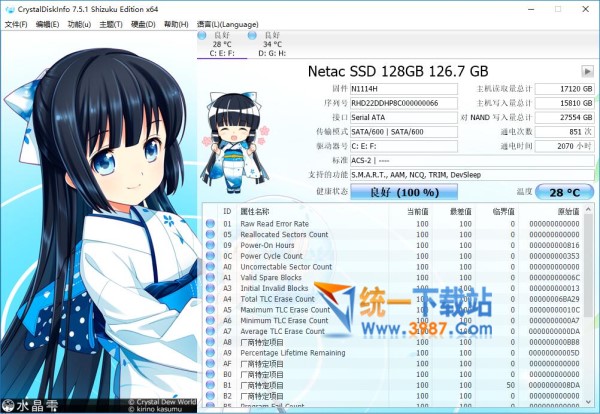Viewport: 600px width, 414px height.
Task: Click the status icon for Maximum TLC Erase Count
Action: (210, 310)
